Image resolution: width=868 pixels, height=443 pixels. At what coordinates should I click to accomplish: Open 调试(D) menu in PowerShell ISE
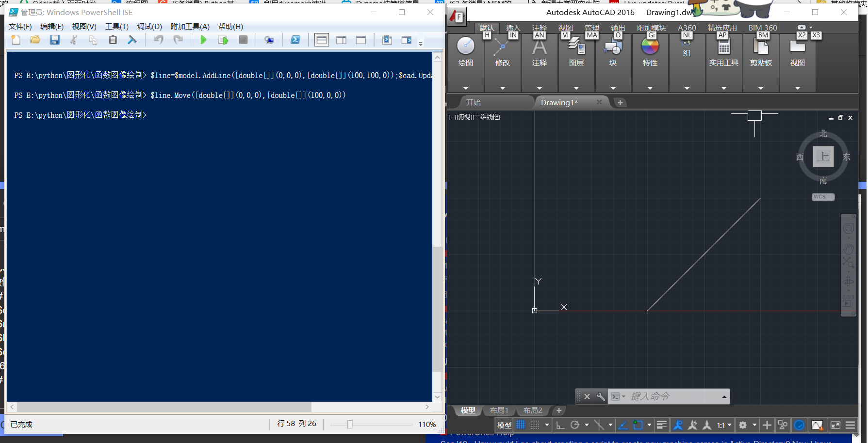point(149,27)
